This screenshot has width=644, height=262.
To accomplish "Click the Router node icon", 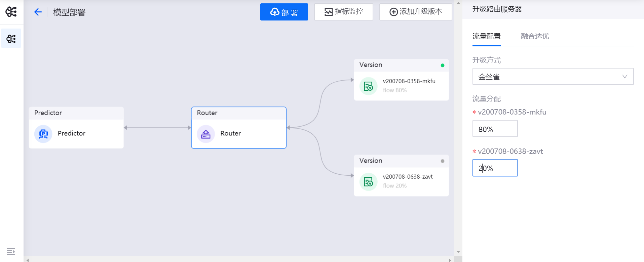I will click(x=206, y=134).
